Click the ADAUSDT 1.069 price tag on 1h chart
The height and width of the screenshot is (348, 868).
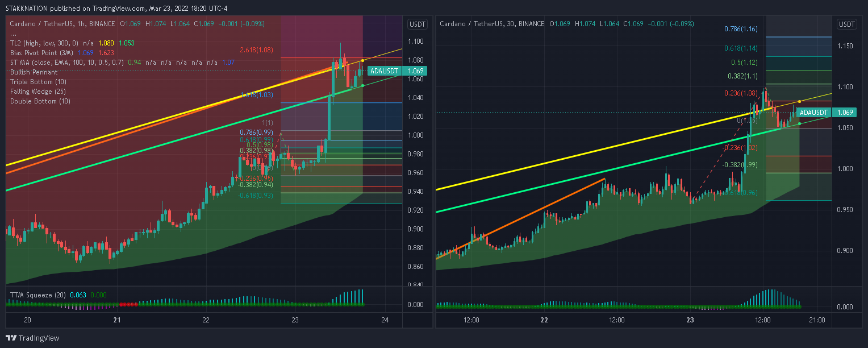(x=397, y=71)
